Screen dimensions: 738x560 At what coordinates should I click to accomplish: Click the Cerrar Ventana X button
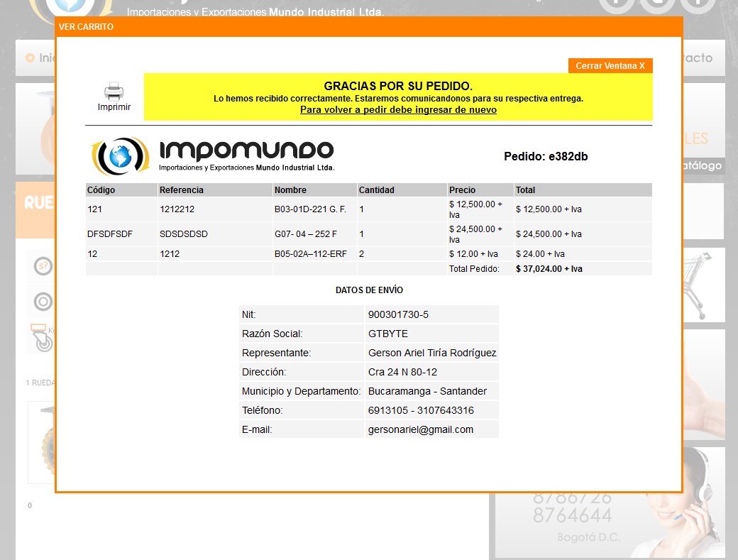[x=609, y=65]
